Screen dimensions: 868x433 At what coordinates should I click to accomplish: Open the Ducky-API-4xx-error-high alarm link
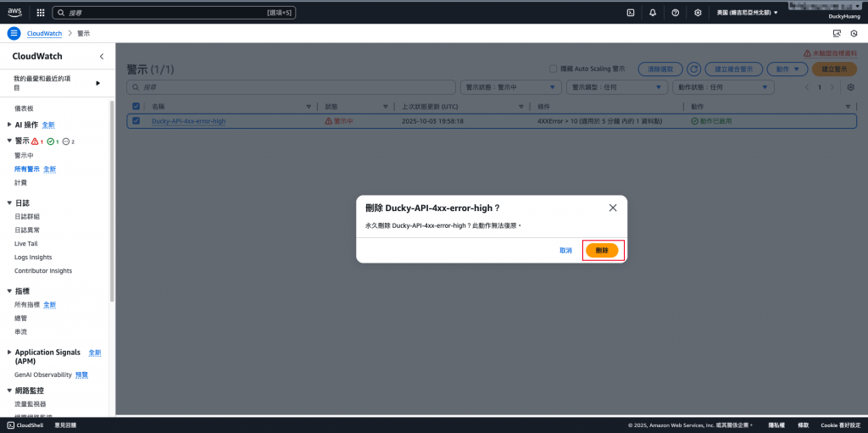(x=189, y=121)
